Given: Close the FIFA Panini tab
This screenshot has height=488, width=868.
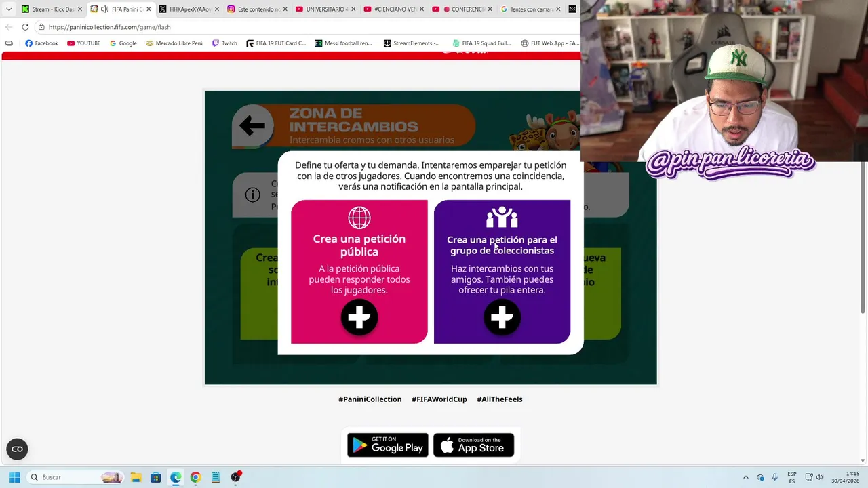Looking at the screenshot, I should [x=149, y=9].
